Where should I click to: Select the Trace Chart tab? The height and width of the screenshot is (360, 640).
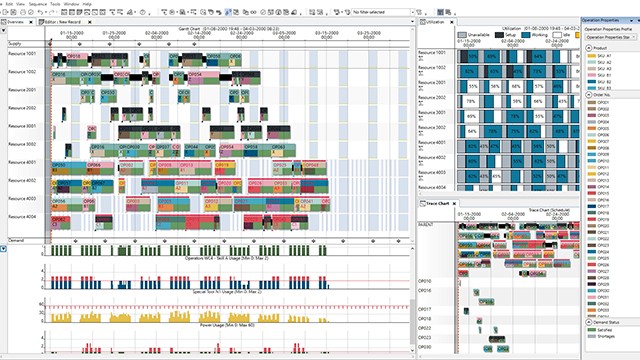(x=438, y=203)
